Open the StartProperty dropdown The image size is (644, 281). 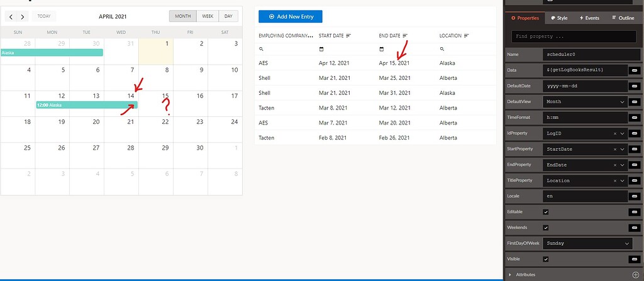pyautogui.click(x=622, y=149)
